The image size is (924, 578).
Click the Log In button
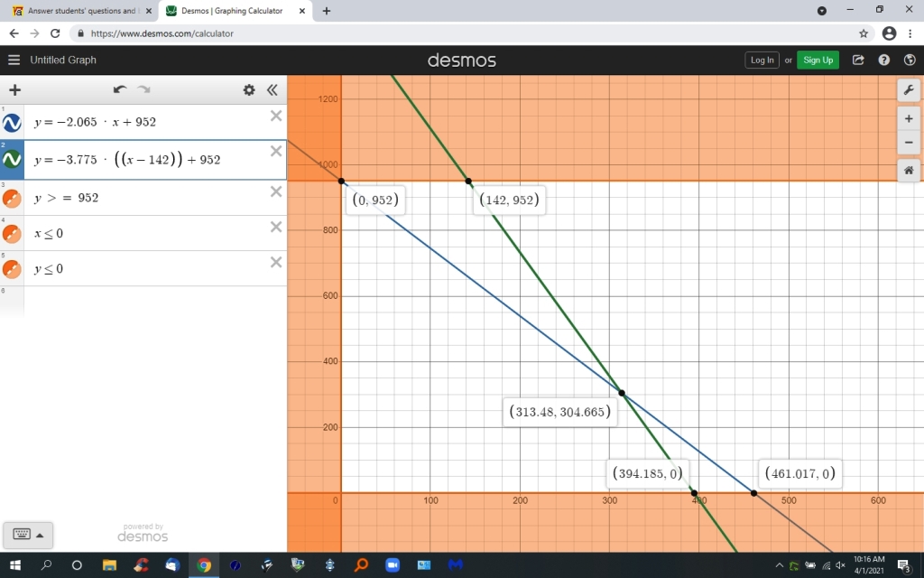(x=762, y=61)
